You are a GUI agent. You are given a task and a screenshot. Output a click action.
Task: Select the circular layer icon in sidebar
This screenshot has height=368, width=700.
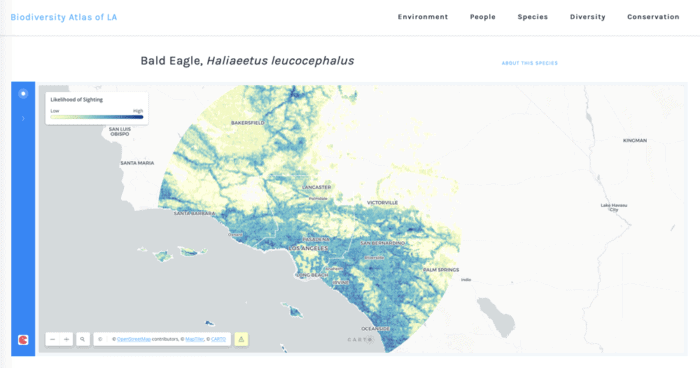coord(23,93)
